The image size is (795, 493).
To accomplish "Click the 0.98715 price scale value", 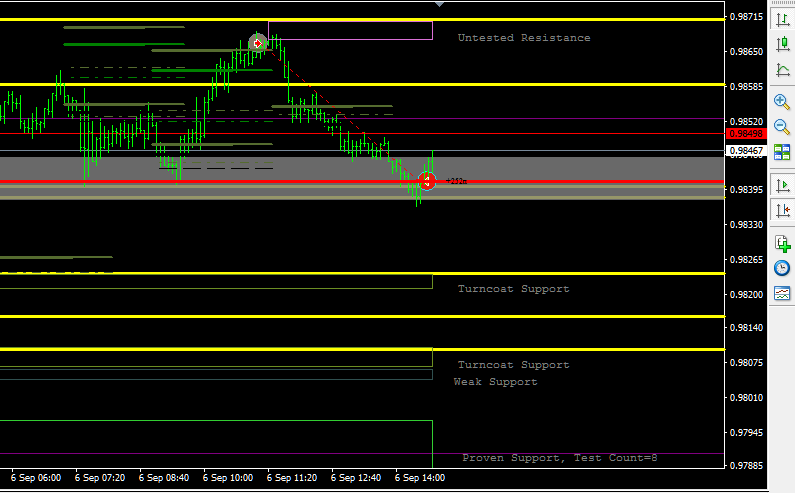I will [746, 17].
